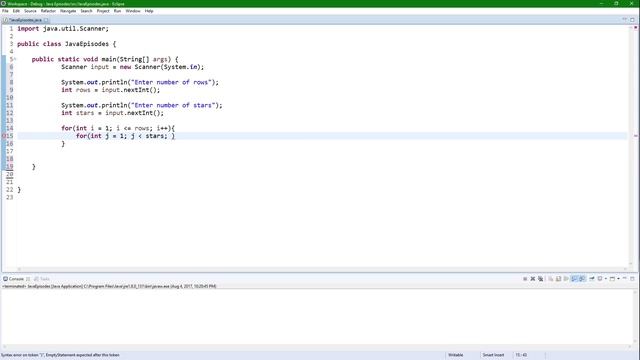This screenshot has height=360, width=640.
Task: Open the Help menu
Action: click(149, 11)
